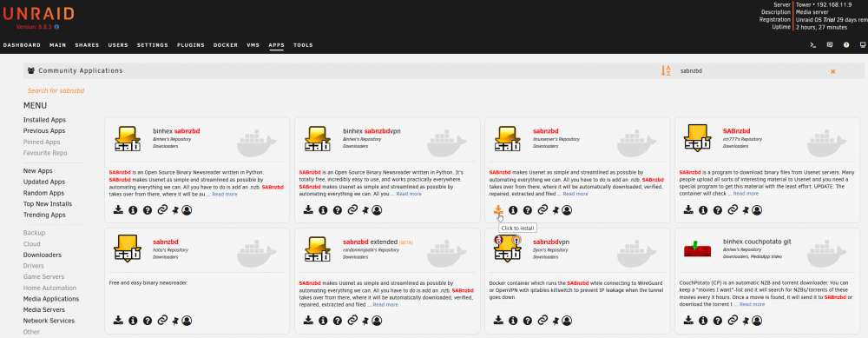Pin ich777's SABnzbd app
The image size is (868, 338).
point(746,210)
